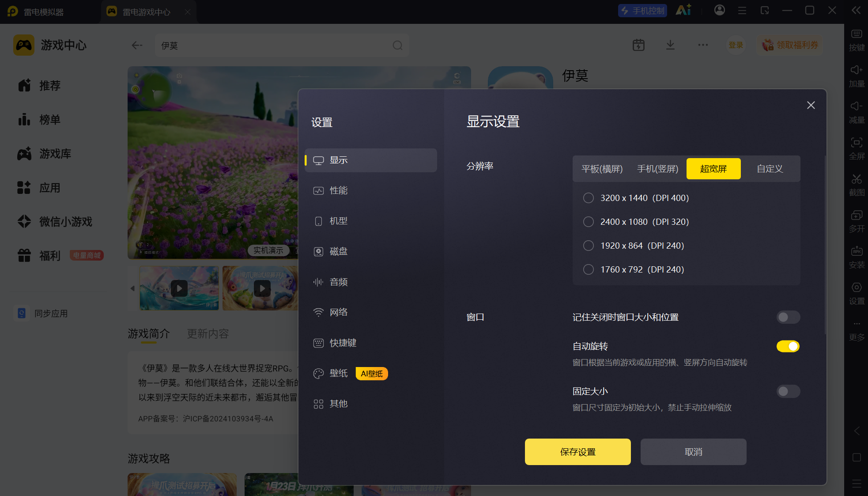Open 音频 settings category

371,282
